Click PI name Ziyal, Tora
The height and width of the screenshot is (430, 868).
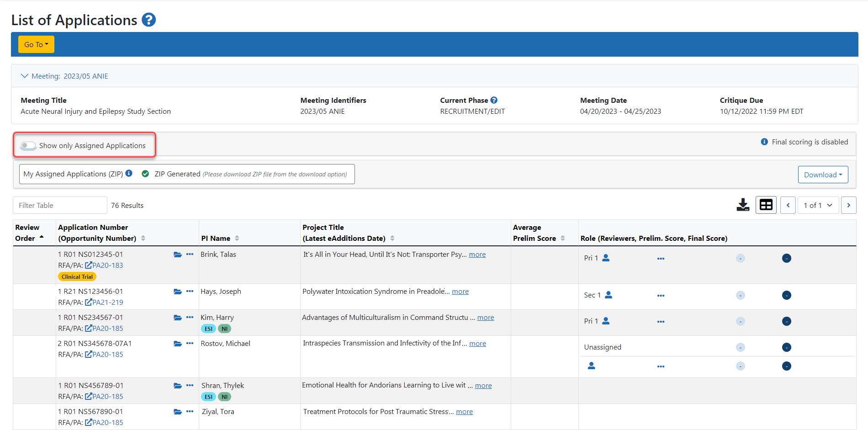pos(218,411)
